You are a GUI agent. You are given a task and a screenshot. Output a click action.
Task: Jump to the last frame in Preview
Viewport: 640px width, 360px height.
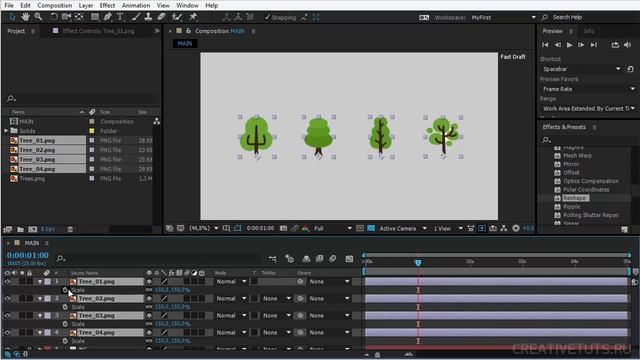pyautogui.click(x=594, y=45)
